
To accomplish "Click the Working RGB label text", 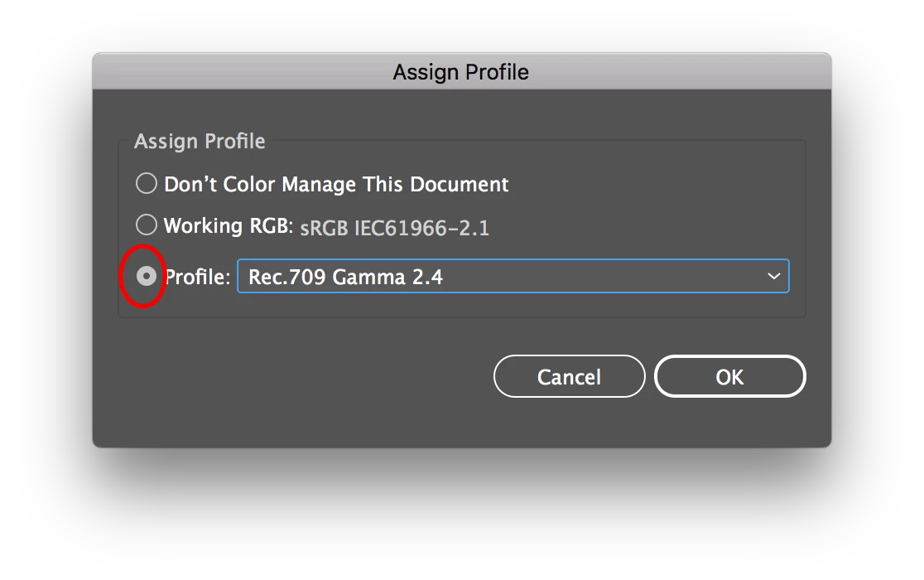I will pyautogui.click(x=229, y=225).
